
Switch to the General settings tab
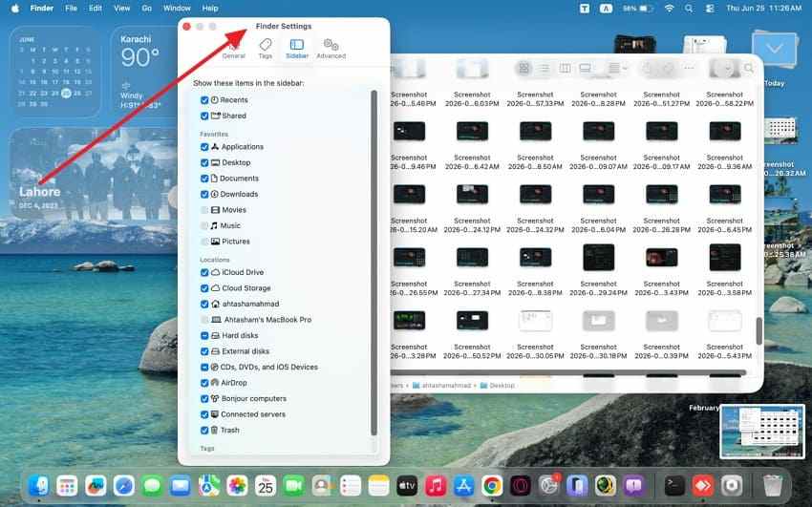[x=233, y=49]
